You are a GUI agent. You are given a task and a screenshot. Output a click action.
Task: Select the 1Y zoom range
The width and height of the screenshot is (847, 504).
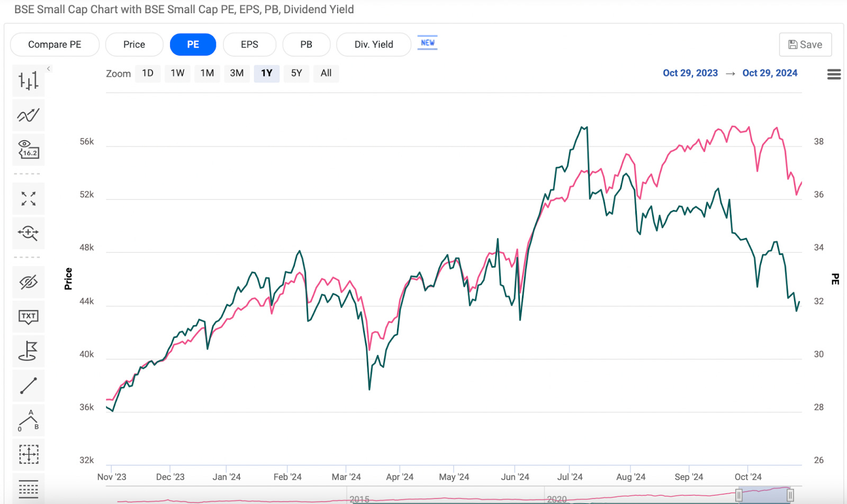[x=267, y=73]
